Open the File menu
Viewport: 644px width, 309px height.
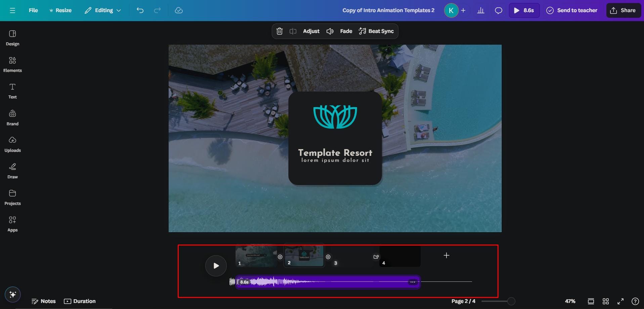33,10
